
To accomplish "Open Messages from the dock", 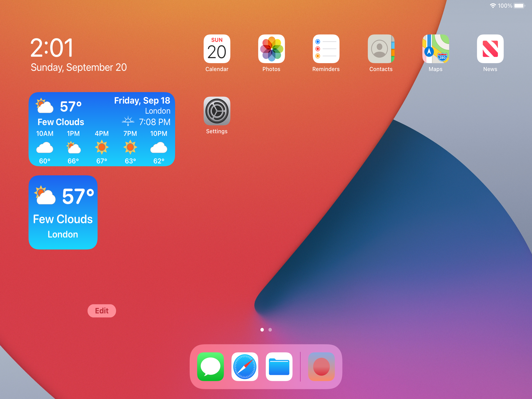I will pyautogui.click(x=211, y=366).
